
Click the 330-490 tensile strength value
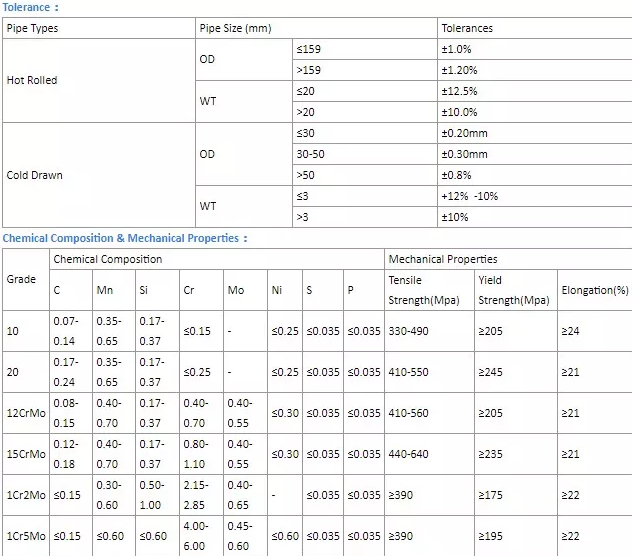coord(408,331)
